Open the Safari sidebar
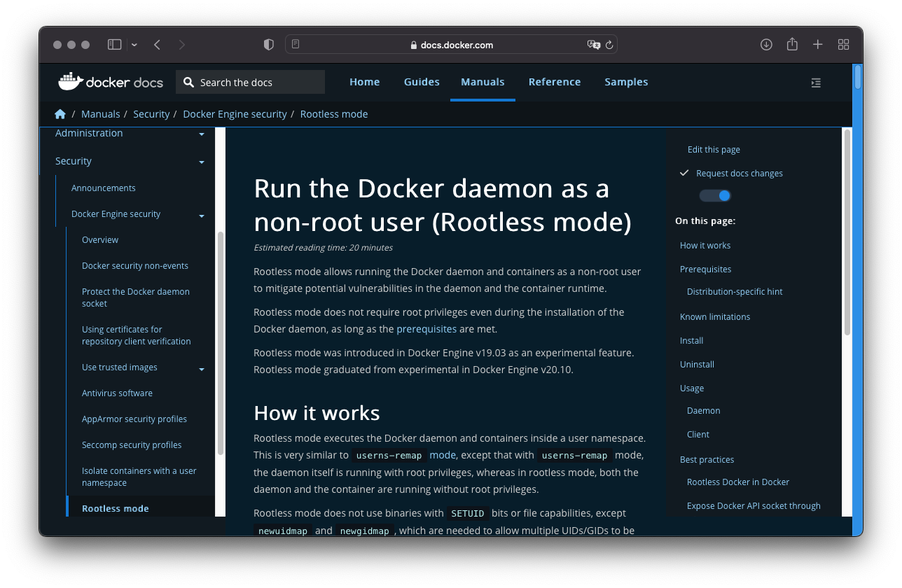Viewport: 902px width, 588px height. (x=113, y=44)
